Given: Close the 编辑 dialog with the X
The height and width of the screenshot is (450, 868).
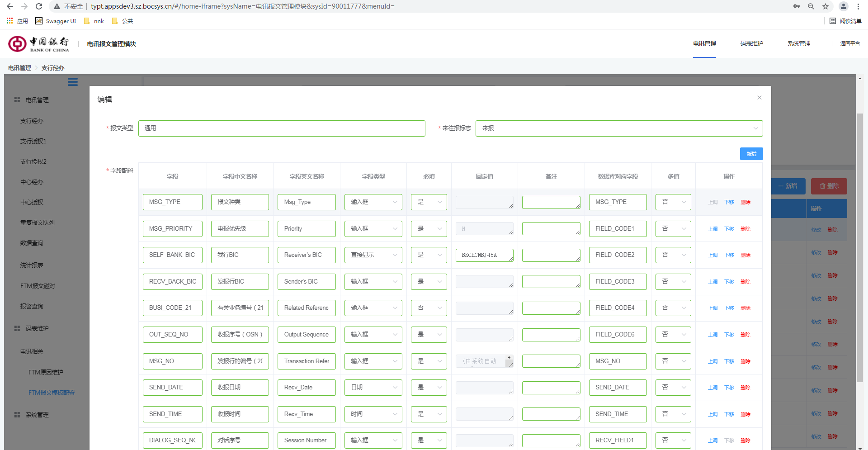Looking at the screenshot, I should point(759,98).
